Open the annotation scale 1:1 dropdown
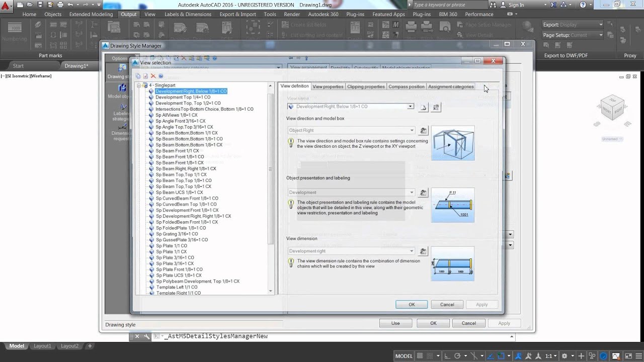644x362 pixels. [x=552, y=356]
